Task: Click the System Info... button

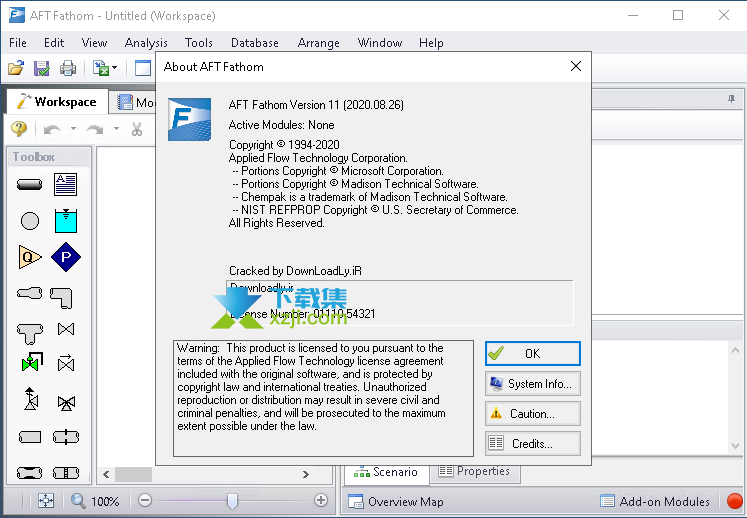Action: (533, 384)
